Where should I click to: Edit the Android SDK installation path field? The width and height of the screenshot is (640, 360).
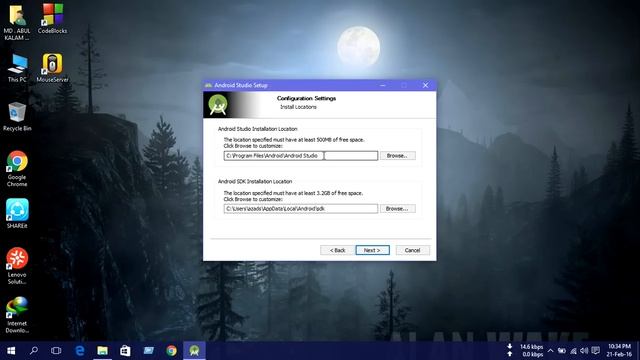tap(300, 209)
